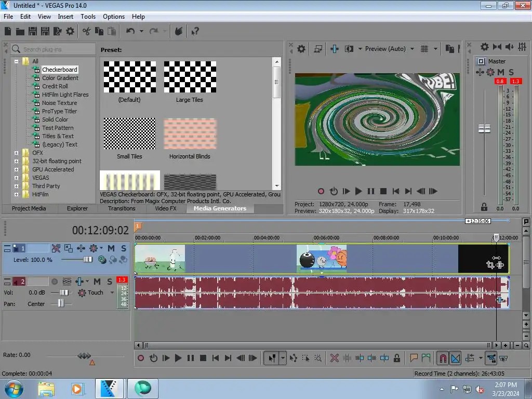
Task: Click Arm for Record on audio track 2
Action: pos(55,282)
